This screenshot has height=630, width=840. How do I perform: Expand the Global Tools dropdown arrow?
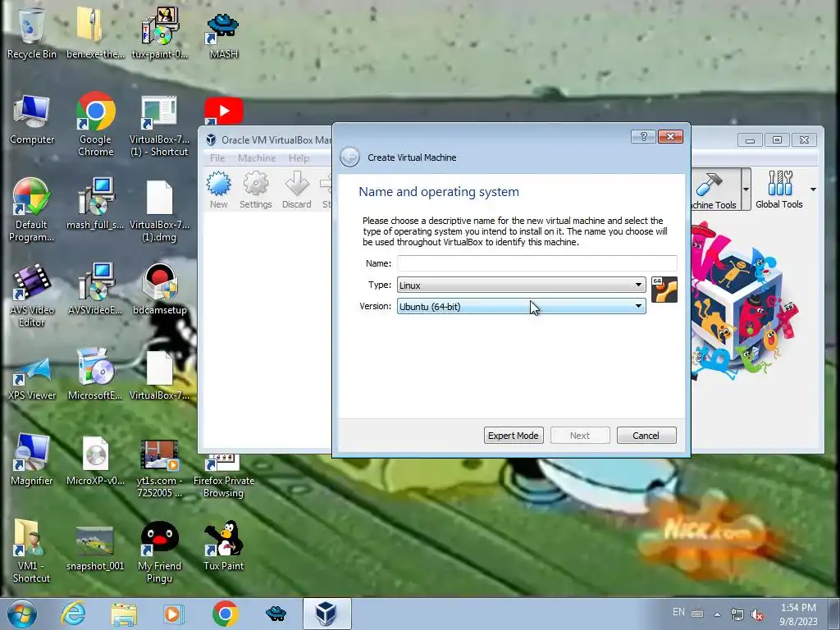pos(813,189)
